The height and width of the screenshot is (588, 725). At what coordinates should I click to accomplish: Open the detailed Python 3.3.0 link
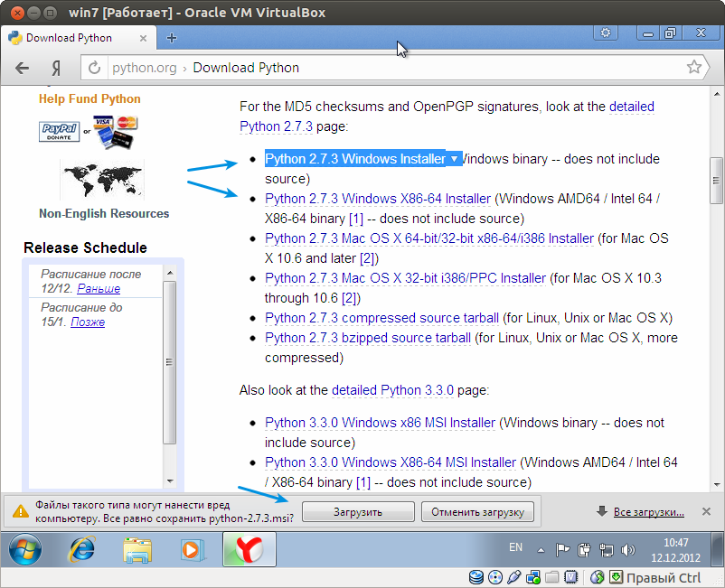[392, 390]
